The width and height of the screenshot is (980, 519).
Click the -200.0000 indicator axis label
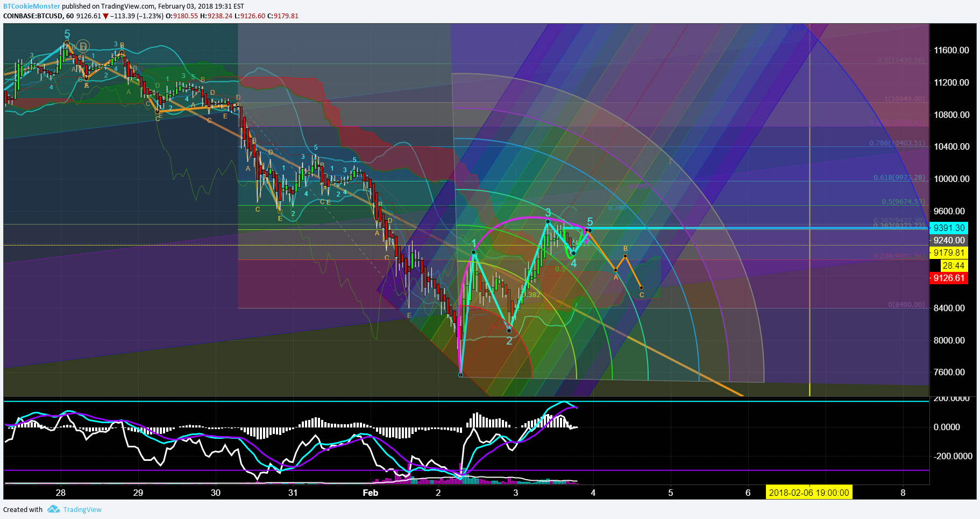(953, 456)
